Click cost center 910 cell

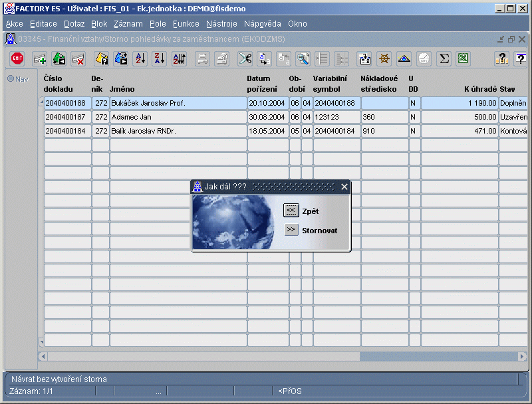coord(385,131)
